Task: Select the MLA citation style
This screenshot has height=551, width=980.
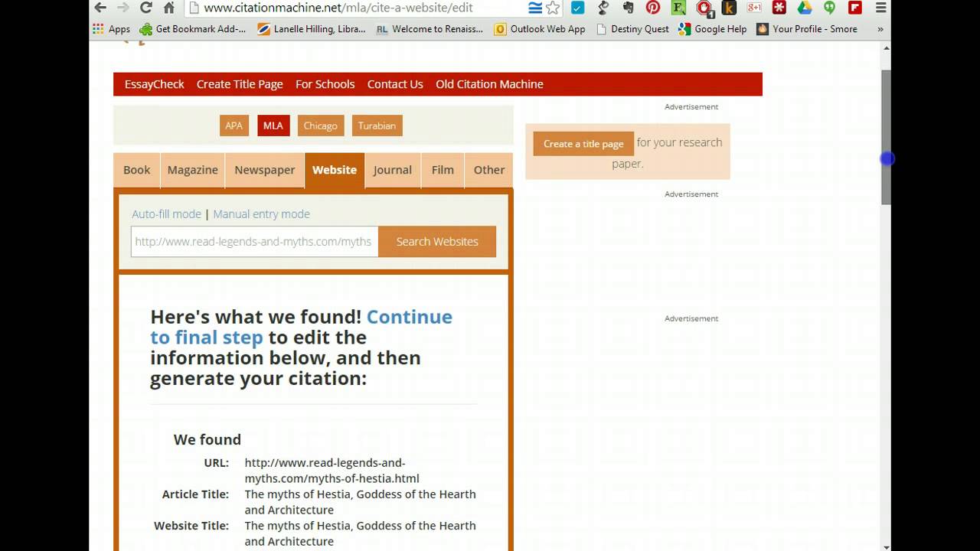Action: click(273, 126)
